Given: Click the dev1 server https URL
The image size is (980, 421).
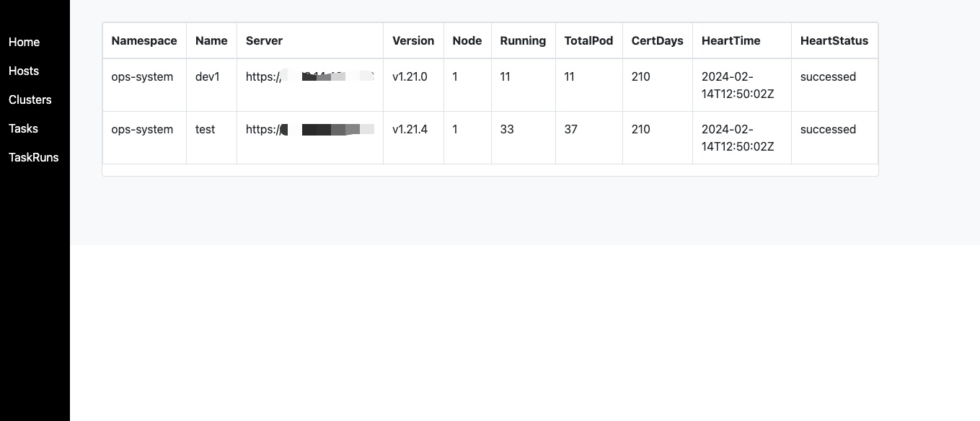Looking at the screenshot, I should point(310,76).
